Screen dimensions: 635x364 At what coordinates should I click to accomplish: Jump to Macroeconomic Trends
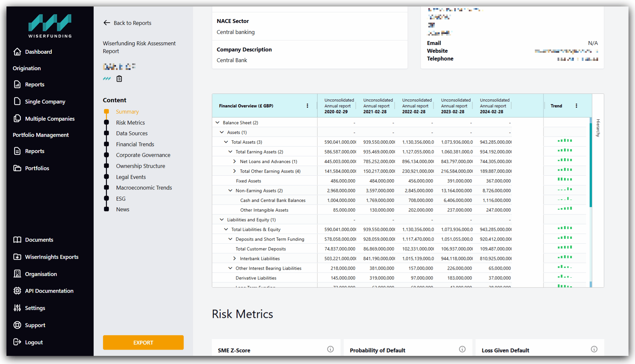pyautogui.click(x=144, y=188)
